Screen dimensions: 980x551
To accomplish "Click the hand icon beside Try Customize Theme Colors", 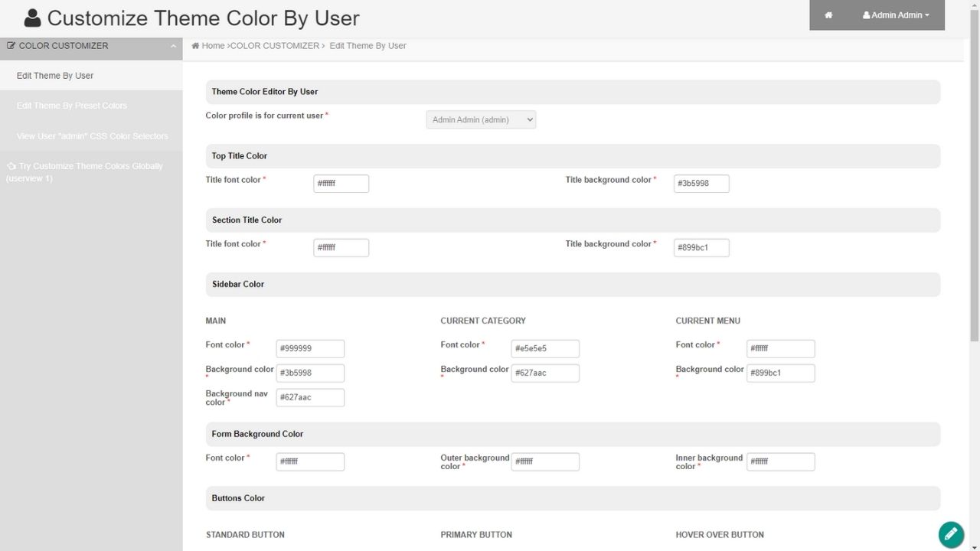I will [11, 166].
